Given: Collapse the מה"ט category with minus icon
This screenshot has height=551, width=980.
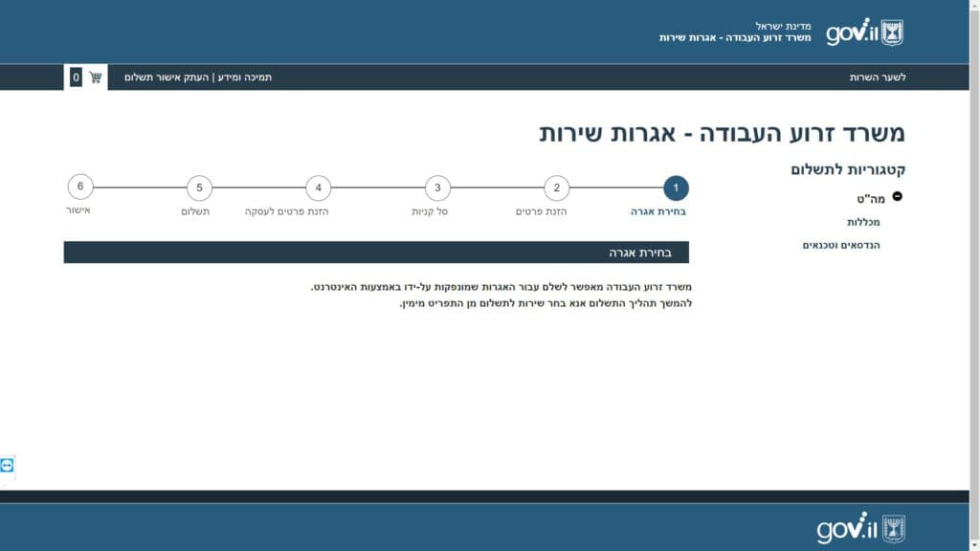Looking at the screenshot, I should [897, 196].
